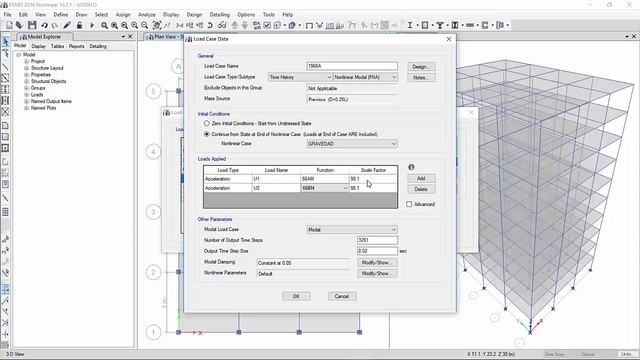Click the pencil refresh-window icon

pos(67,25)
